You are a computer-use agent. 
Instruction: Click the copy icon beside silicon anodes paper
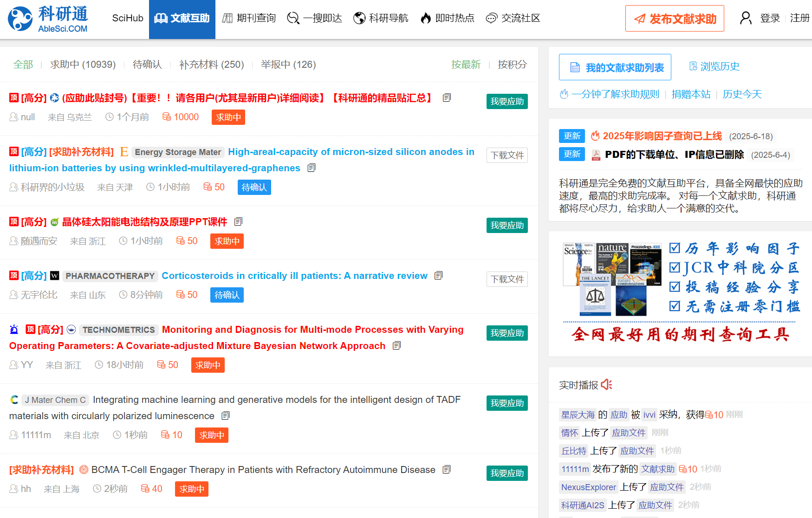(311, 168)
